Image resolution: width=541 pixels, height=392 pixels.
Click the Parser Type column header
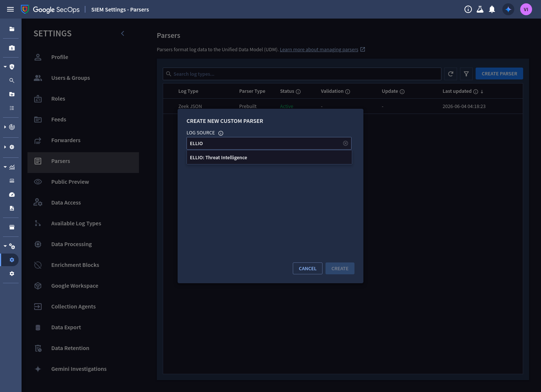[x=252, y=91]
